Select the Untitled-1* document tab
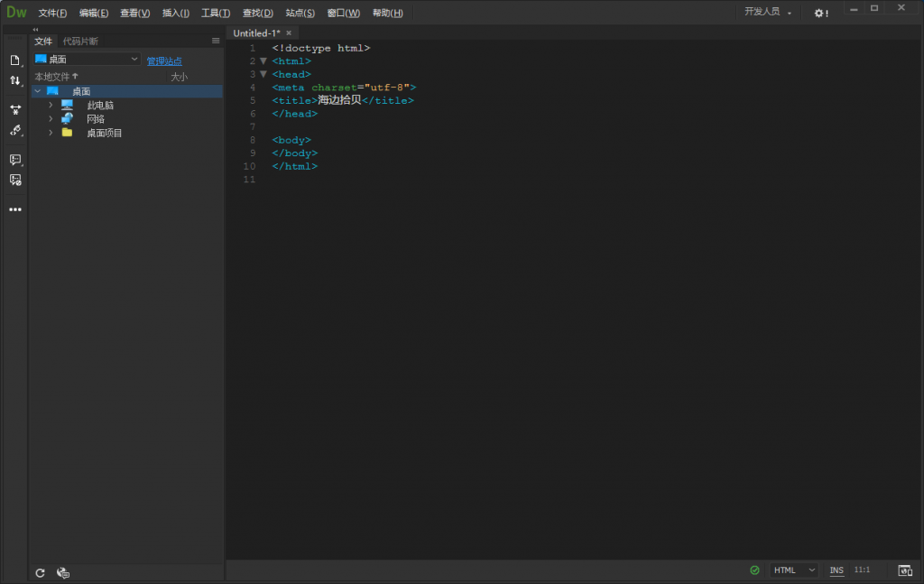This screenshot has height=584, width=924. pyautogui.click(x=256, y=33)
